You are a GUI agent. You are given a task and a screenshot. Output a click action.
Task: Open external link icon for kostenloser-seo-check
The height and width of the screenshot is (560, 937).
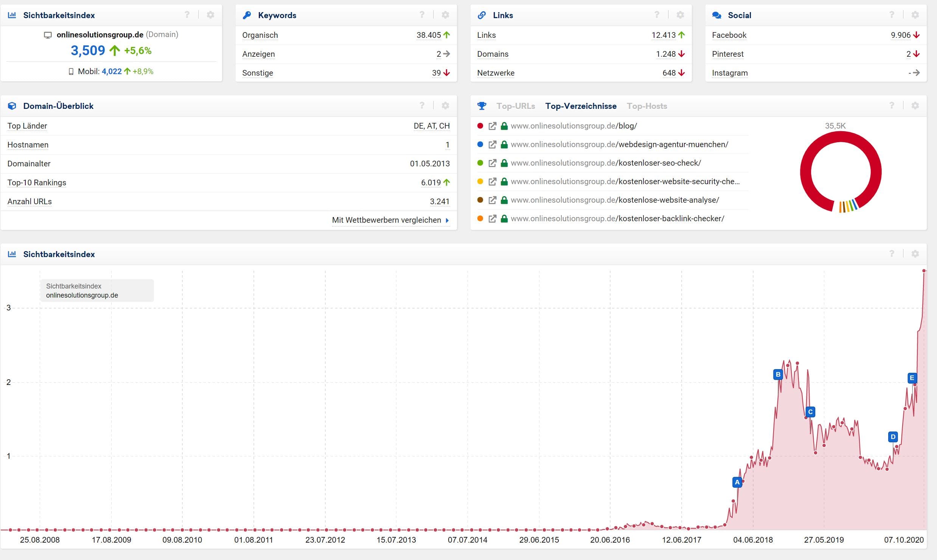[x=492, y=163]
